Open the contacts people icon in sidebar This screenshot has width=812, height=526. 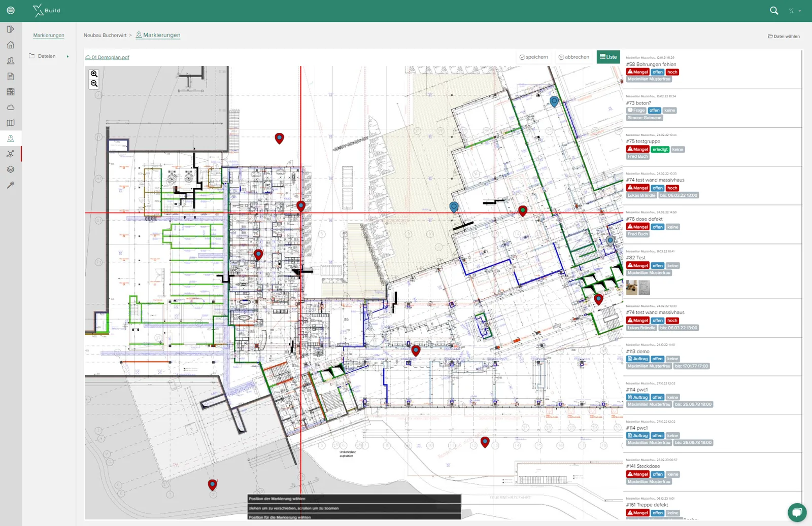tap(11, 61)
